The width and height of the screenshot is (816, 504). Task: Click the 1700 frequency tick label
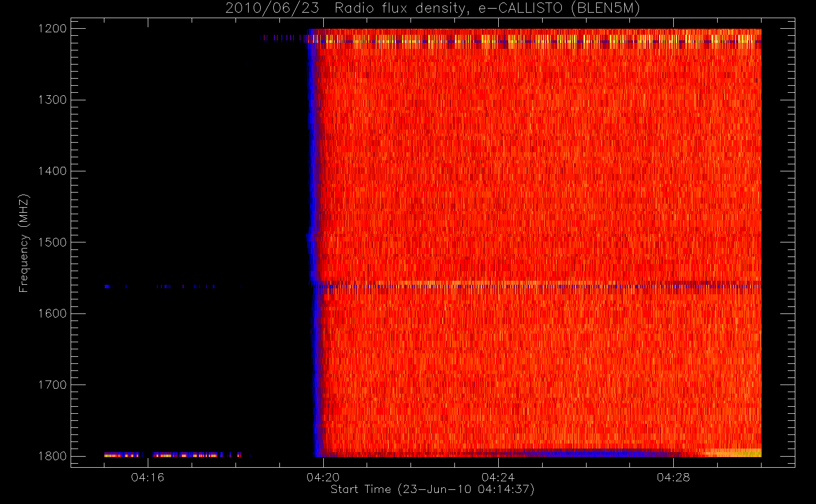(52, 385)
